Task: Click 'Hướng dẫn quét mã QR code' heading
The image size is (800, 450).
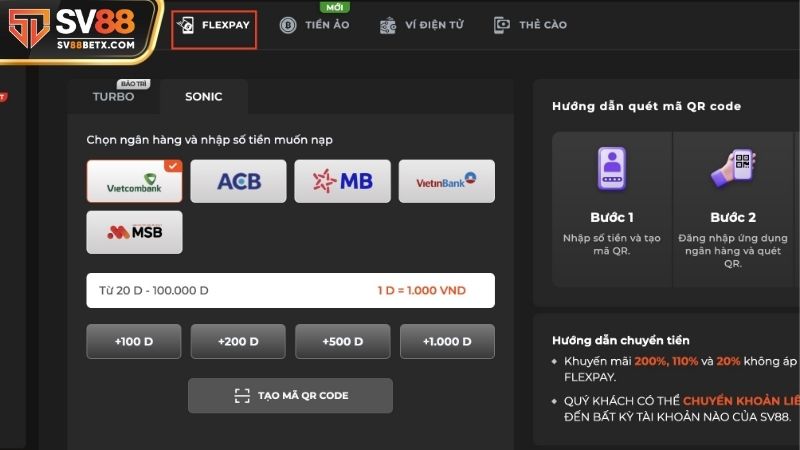Action: pyautogui.click(x=646, y=106)
